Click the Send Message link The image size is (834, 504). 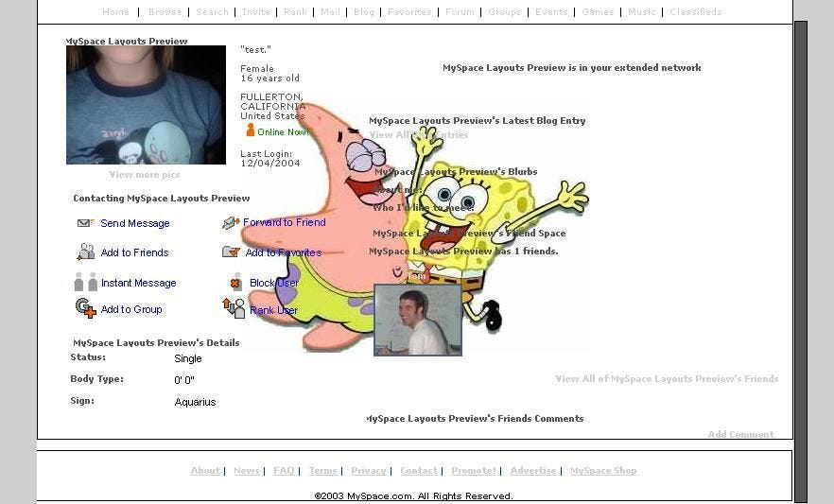click(x=135, y=223)
